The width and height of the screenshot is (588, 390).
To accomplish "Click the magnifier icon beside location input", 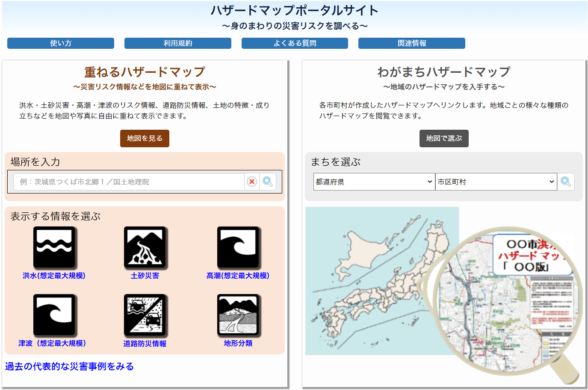I will pyautogui.click(x=268, y=182).
